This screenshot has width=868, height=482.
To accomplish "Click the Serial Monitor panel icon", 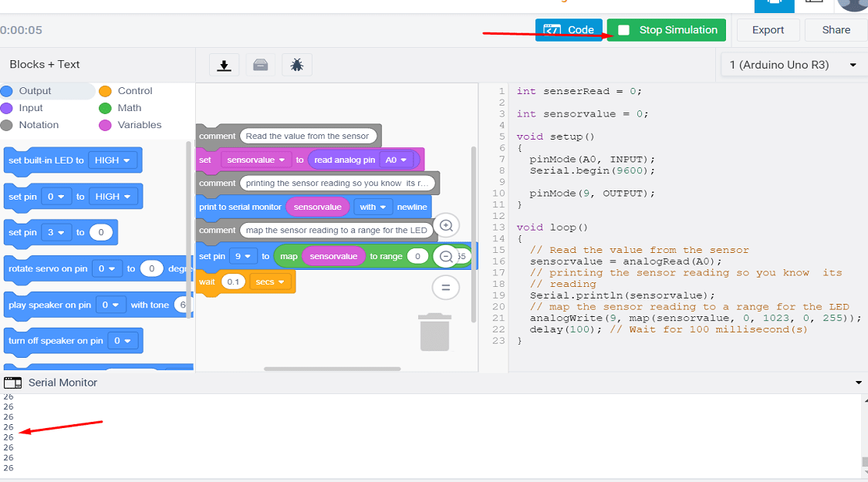I will coord(13,383).
